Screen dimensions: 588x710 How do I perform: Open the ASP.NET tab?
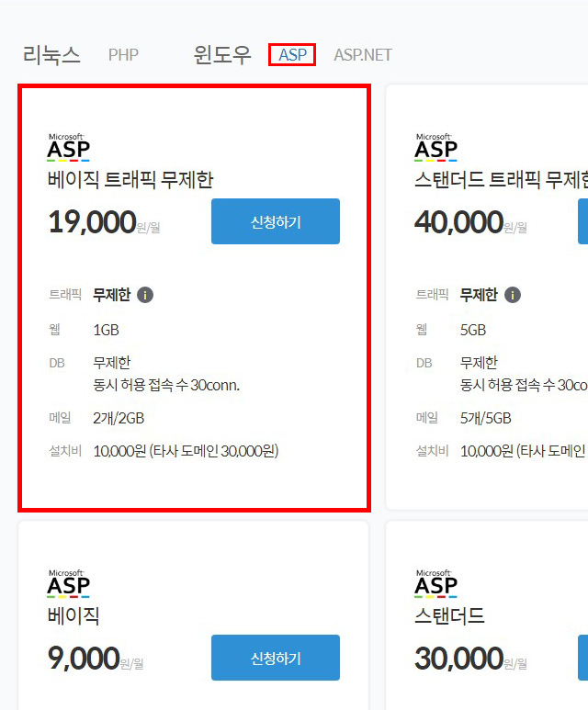point(362,55)
